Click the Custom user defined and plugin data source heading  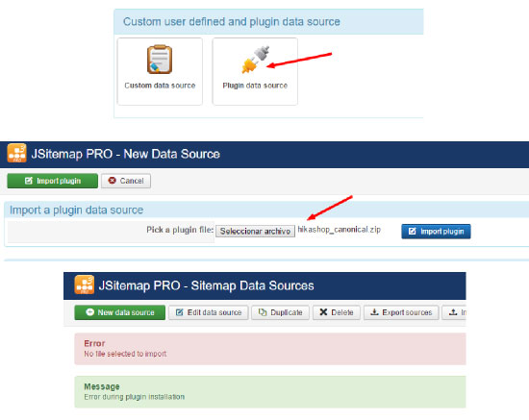pos(232,21)
